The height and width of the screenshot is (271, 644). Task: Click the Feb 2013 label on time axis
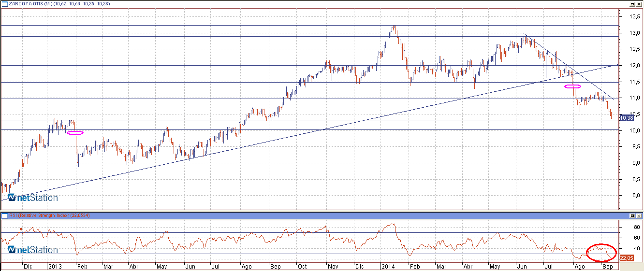point(82,267)
